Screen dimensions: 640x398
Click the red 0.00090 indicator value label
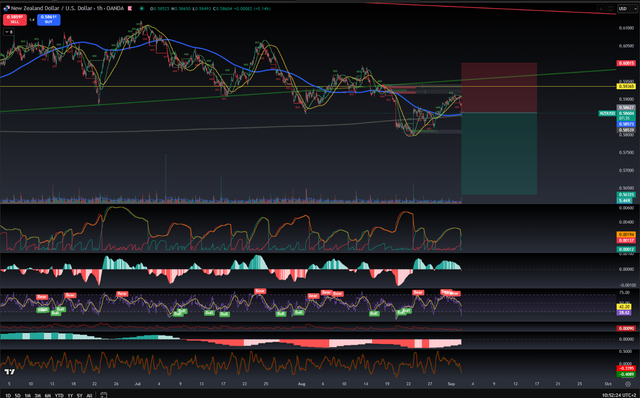626,328
